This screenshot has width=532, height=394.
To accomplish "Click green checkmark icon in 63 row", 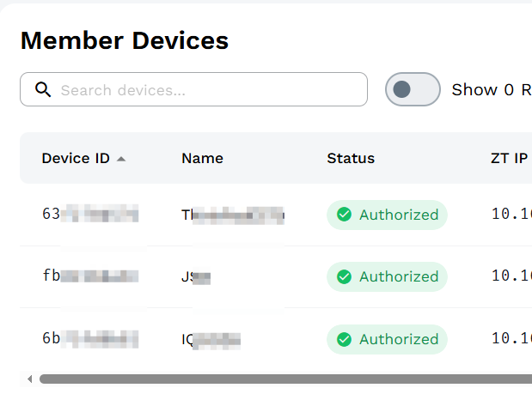I will click(x=344, y=215).
